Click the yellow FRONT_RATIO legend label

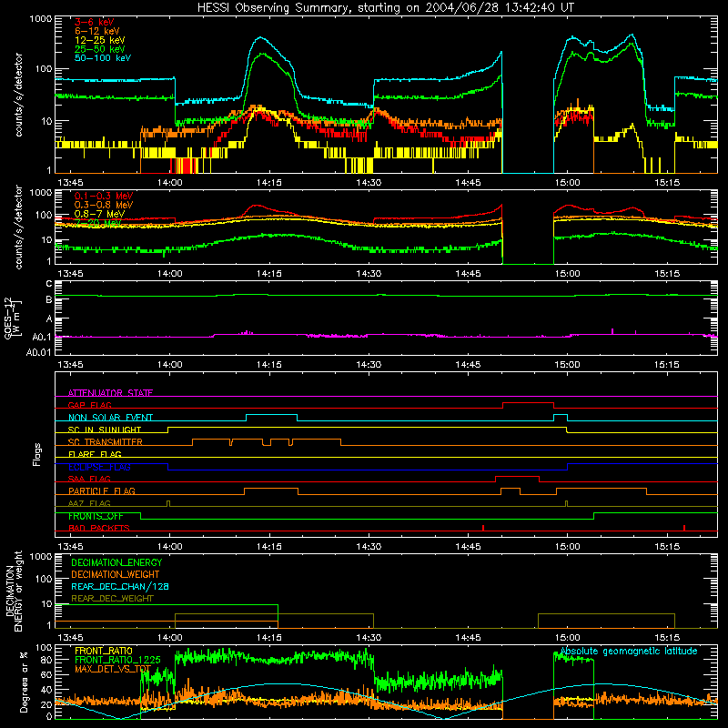[104, 652]
